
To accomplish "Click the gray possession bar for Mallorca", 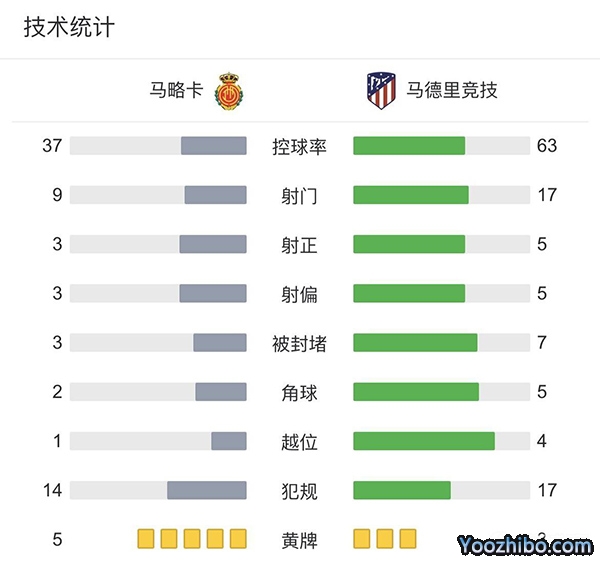I will 213,146.
